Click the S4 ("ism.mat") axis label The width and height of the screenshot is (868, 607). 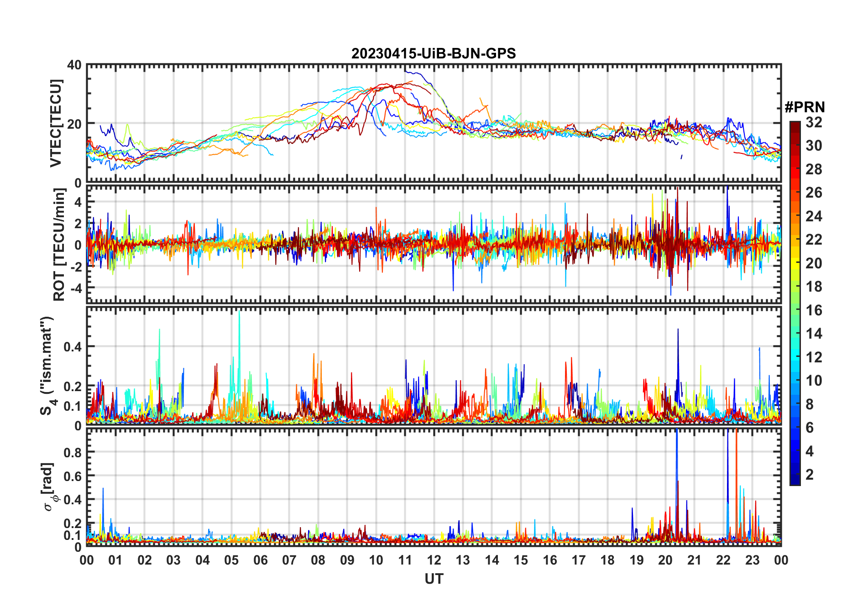click(47, 365)
